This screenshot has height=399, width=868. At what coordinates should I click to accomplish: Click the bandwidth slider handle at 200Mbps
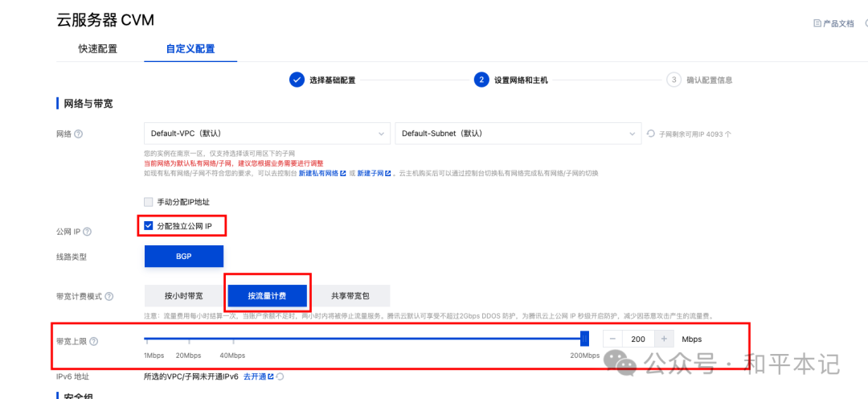point(584,339)
